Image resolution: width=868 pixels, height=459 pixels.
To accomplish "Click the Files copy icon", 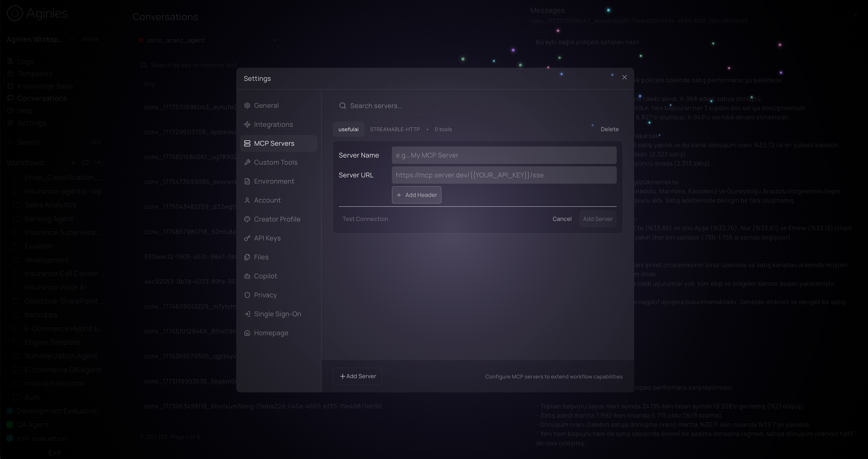I will [247, 257].
